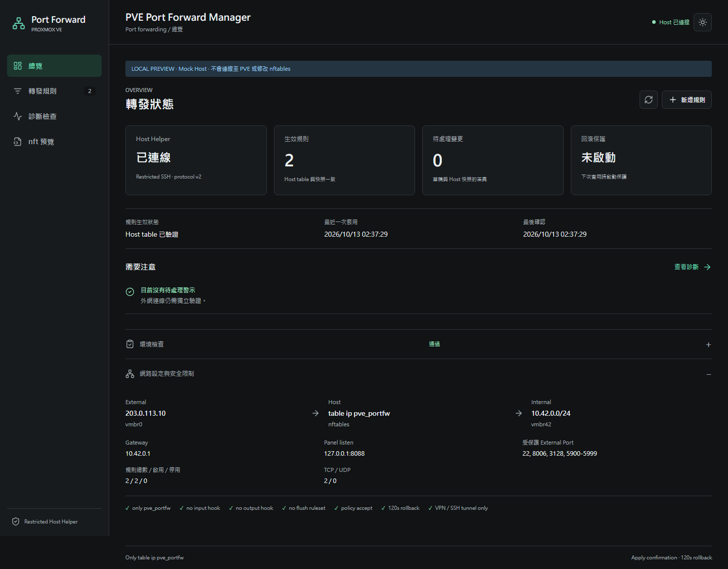The image size is (728, 569).
Task: Click the shield icon beside Restricted Host Helper
Action: click(x=16, y=521)
